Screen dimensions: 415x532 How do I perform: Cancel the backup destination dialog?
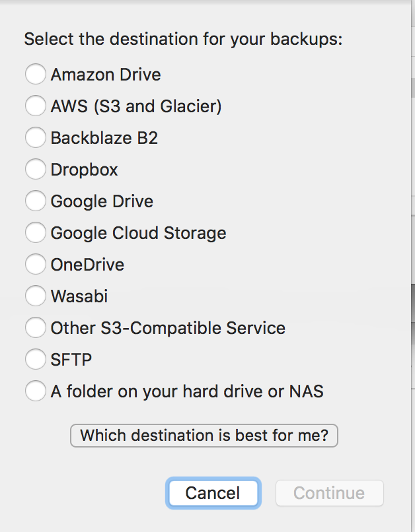click(213, 493)
